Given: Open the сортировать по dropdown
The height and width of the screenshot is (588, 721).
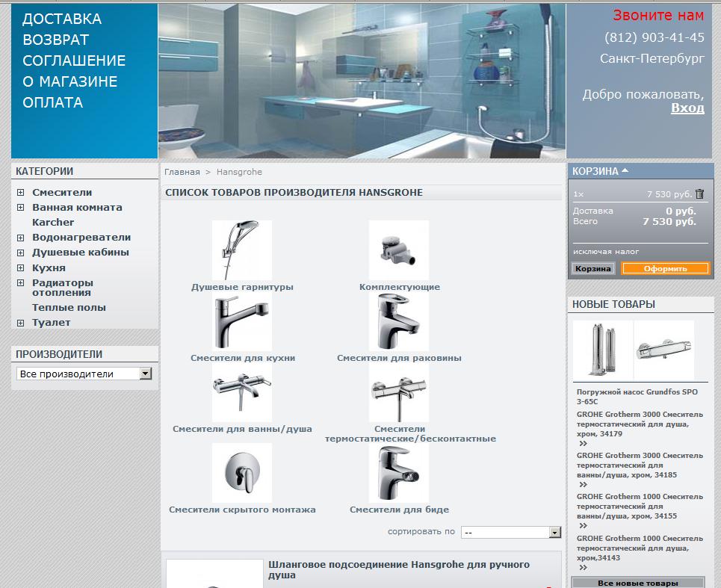Looking at the screenshot, I should pyautogui.click(x=511, y=532).
